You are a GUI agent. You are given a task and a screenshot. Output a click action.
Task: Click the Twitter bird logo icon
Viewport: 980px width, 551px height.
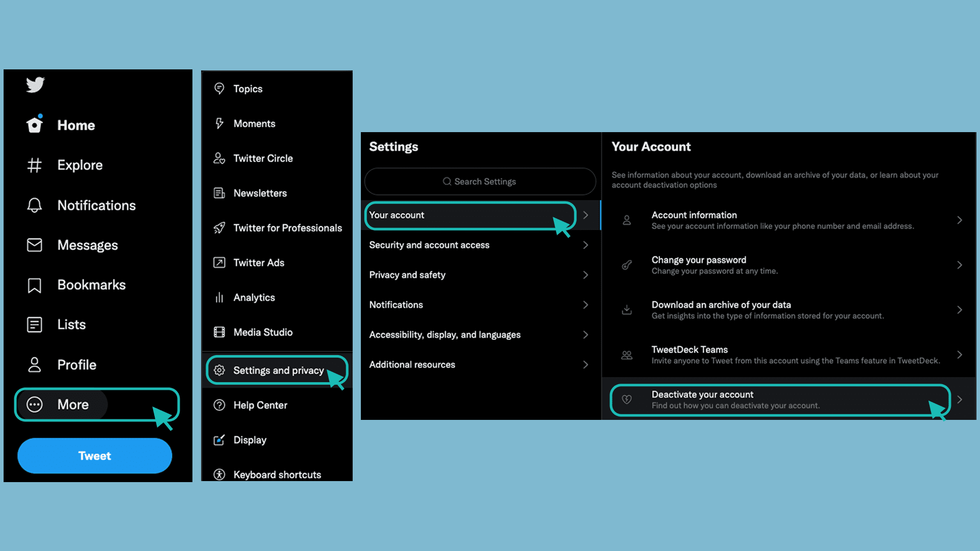pyautogui.click(x=35, y=85)
